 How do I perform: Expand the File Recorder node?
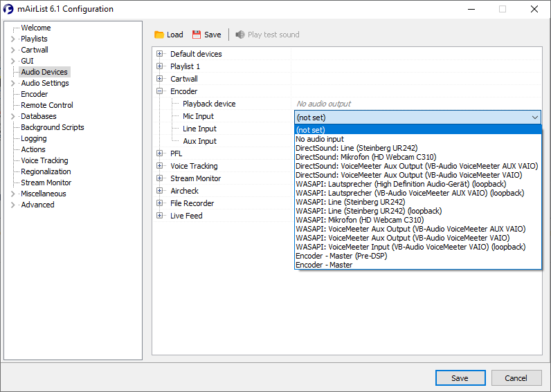pos(160,203)
